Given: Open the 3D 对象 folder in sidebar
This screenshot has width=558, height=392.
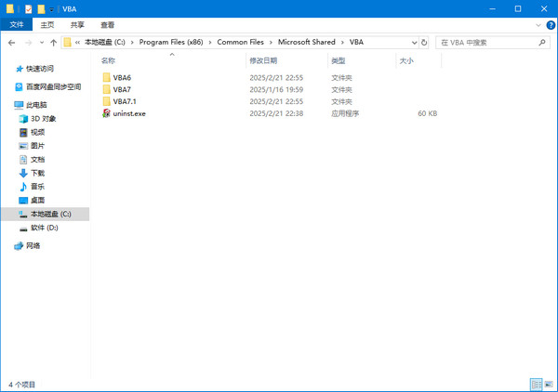Looking at the screenshot, I should [x=43, y=119].
